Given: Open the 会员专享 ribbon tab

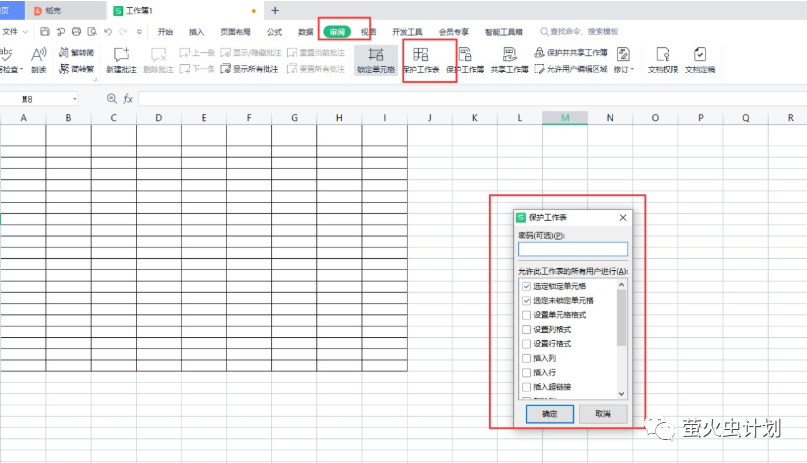Looking at the screenshot, I should (453, 32).
